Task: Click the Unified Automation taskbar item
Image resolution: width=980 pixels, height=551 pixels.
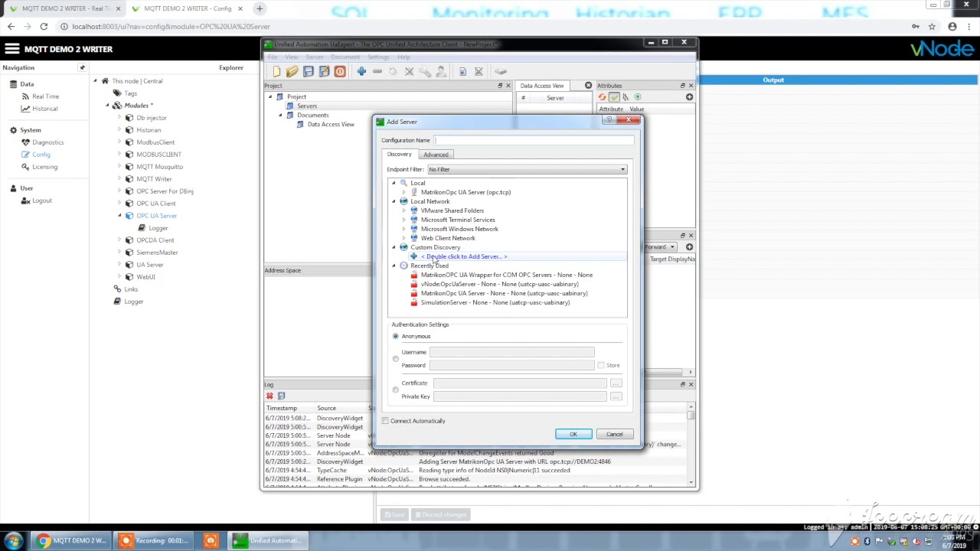Action: coord(269,541)
